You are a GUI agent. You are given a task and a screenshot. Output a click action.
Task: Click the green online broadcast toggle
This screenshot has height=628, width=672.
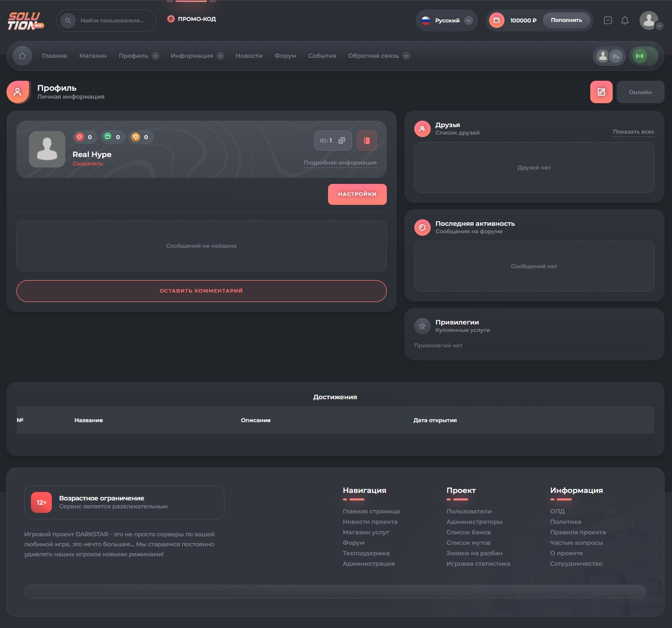(640, 56)
